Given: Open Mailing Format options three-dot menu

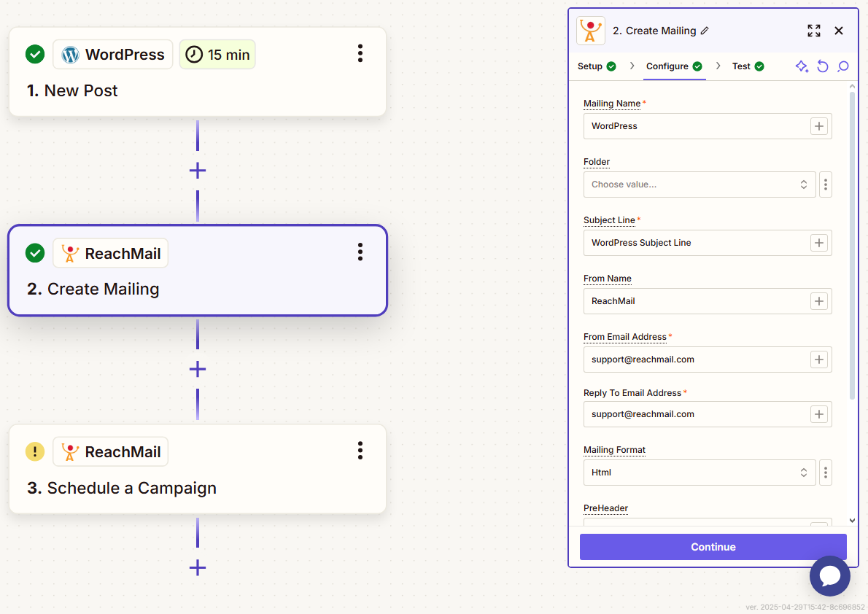Looking at the screenshot, I should 826,473.
